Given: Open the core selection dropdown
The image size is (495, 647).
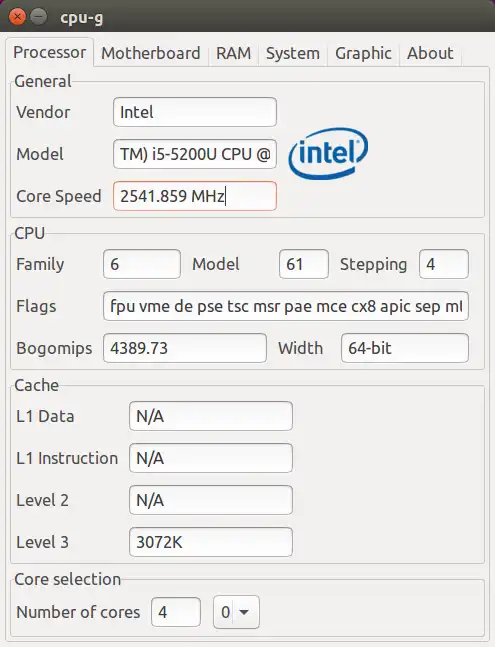Looking at the screenshot, I should [x=236, y=612].
